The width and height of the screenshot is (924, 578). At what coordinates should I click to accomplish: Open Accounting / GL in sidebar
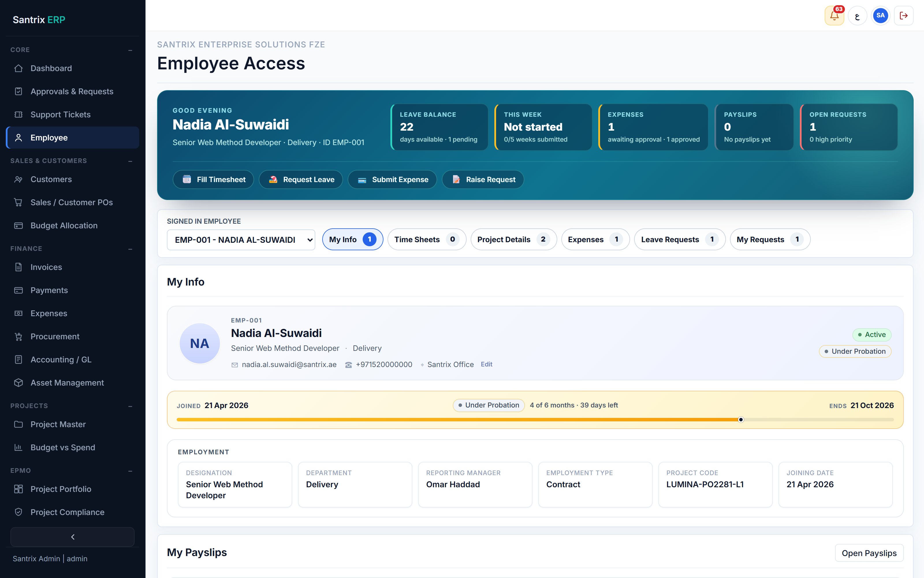pos(72,359)
